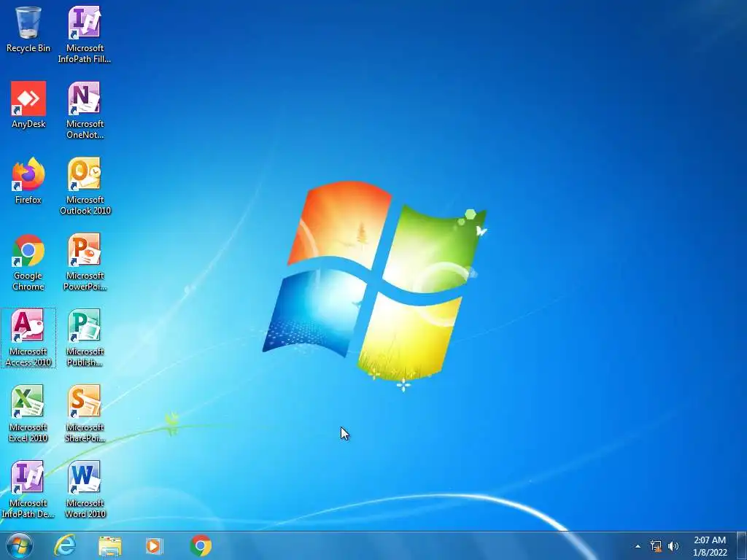Screen dimensions: 747x560
Task: Select the Firefox desktop shortcut
Action: point(28,181)
